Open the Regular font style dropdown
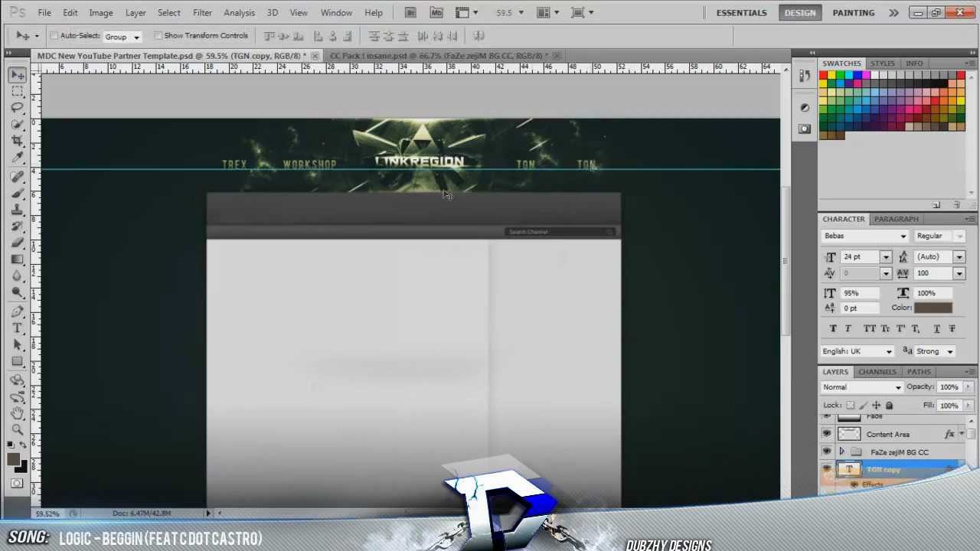980x551 pixels. pyautogui.click(x=959, y=236)
